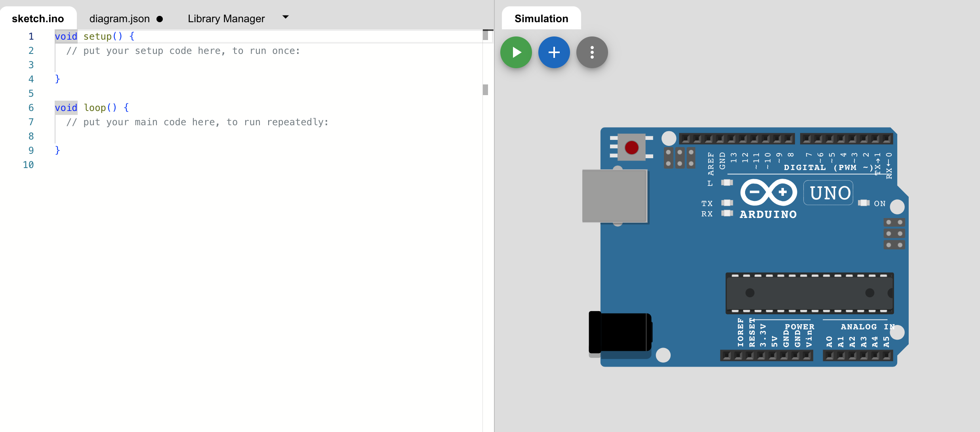This screenshot has height=432, width=980.
Task: Click the Arduino infinity logo
Action: click(768, 192)
